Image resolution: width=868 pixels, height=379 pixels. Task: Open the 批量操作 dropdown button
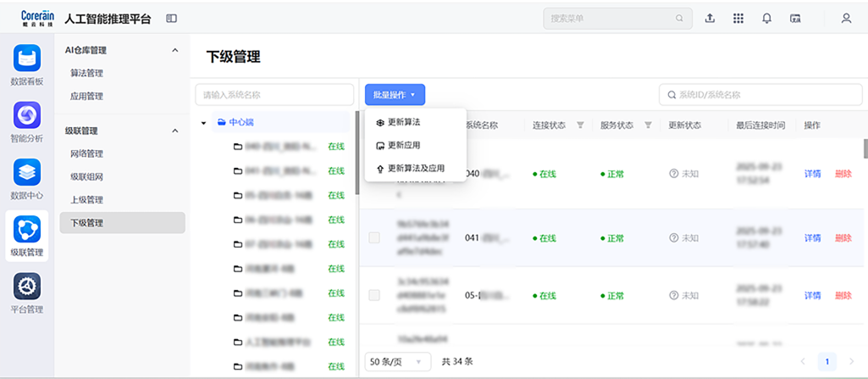coord(395,95)
